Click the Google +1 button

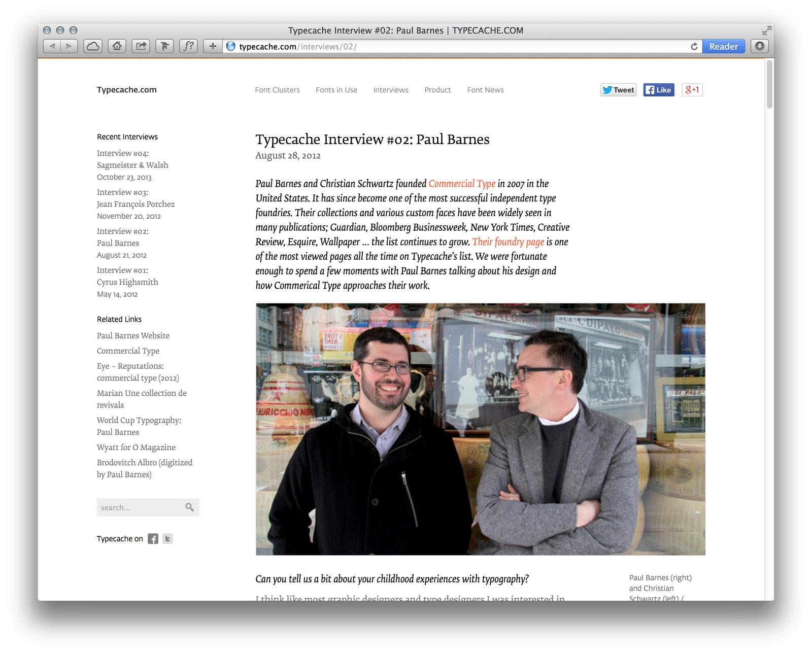pos(692,90)
